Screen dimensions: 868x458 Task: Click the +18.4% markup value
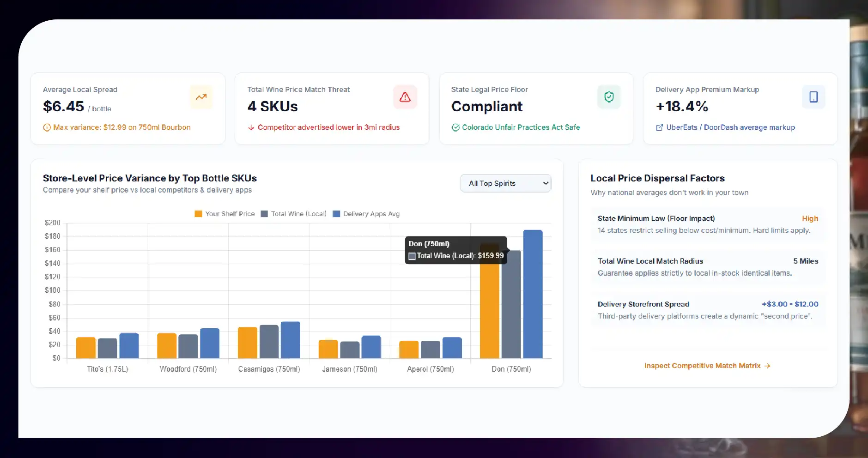coord(682,107)
